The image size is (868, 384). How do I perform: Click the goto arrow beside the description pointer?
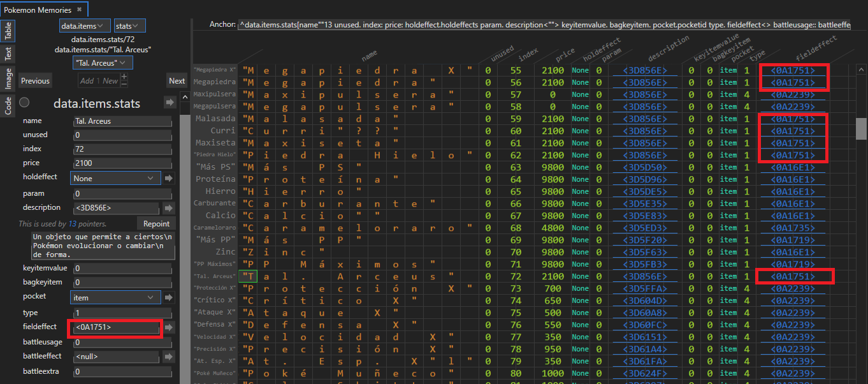[170, 208]
